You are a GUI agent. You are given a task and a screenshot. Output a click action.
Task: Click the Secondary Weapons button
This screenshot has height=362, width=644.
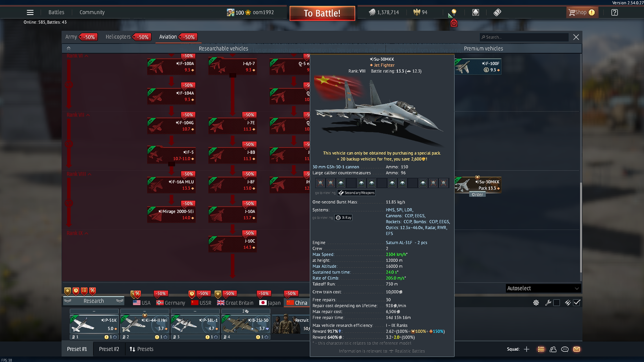pos(357,193)
